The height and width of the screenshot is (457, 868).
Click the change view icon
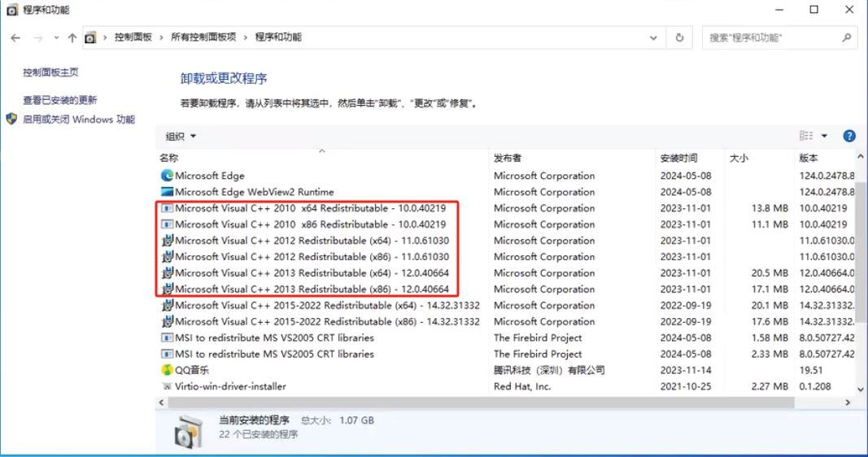pos(806,136)
